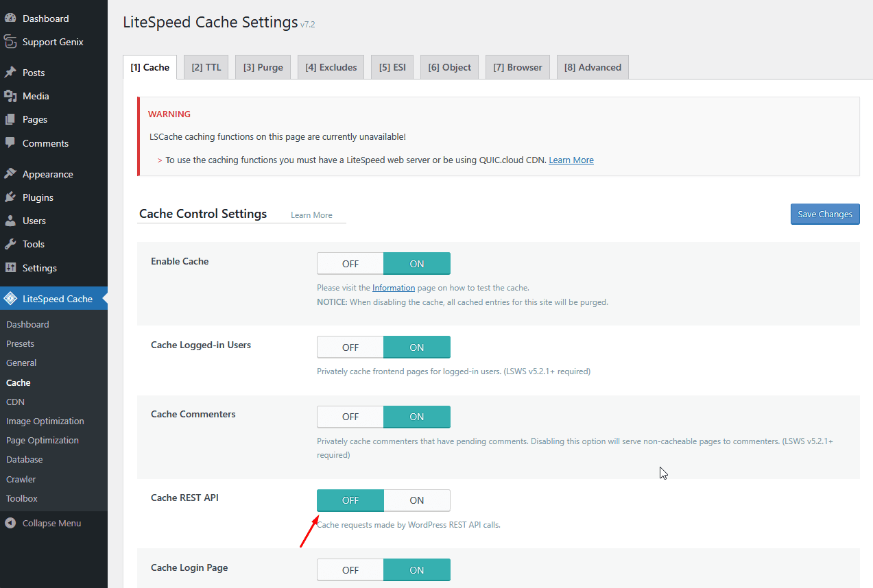Set Cache Logged-in Users to ON
The image size is (873, 588).
[x=417, y=347]
